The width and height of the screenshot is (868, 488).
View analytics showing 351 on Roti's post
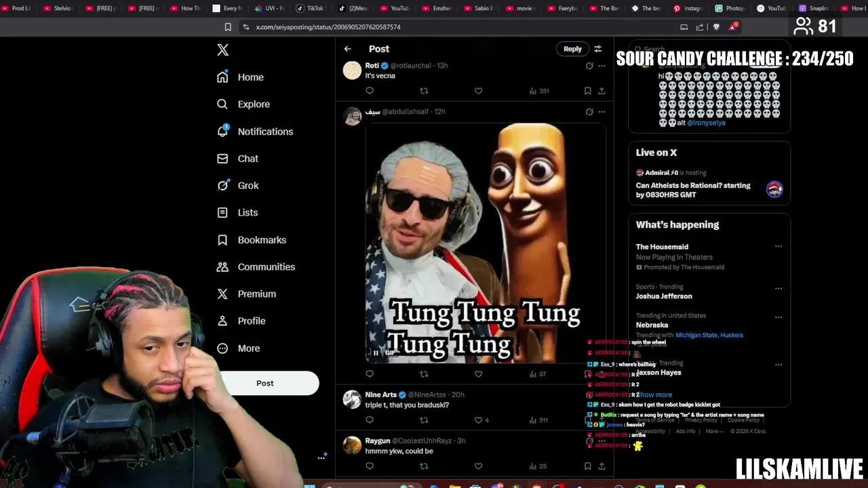[539, 91]
